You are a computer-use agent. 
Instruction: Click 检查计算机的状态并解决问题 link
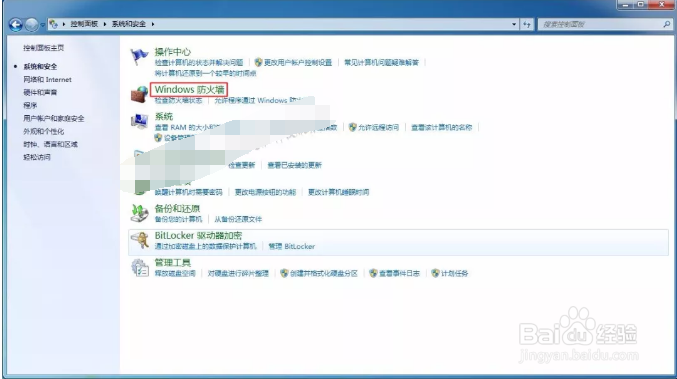[x=199, y=63]
